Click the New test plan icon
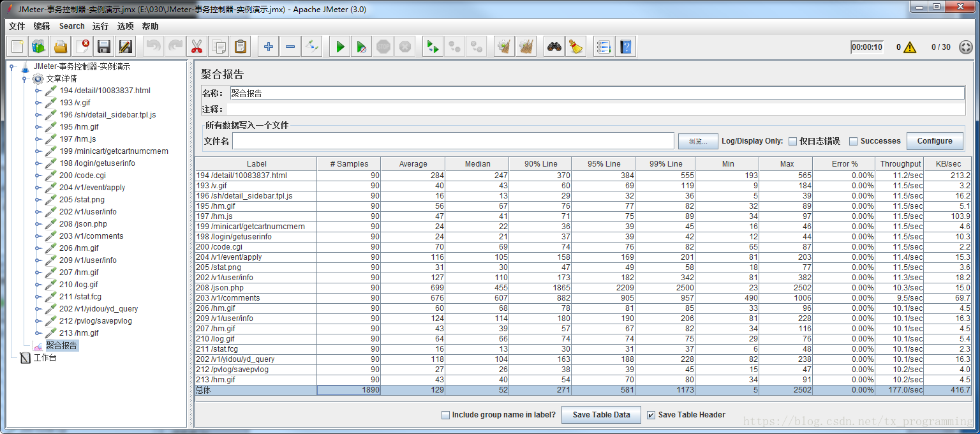Image resolution: width=980 pixels, height=434 pixels. (18, 47)
